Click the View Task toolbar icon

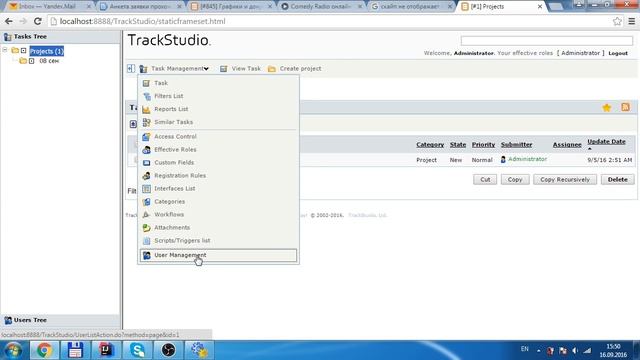(x=223, y=69)
